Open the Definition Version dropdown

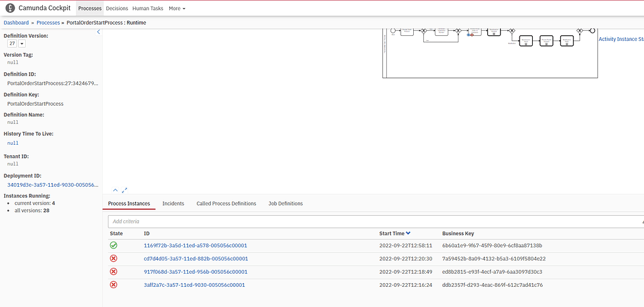click(x=22, y=44)
